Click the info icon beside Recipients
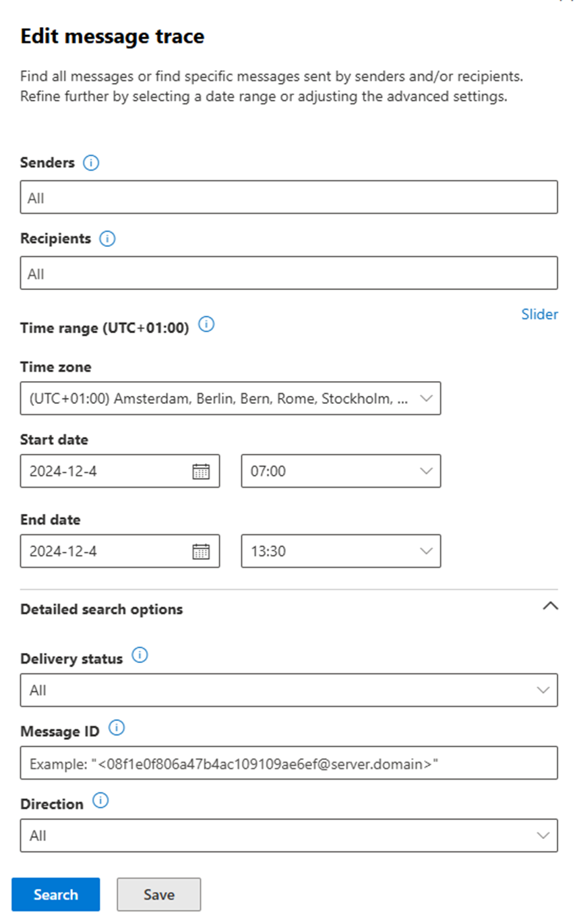The height and width of the screenshot is (924, 577). click(107, 239)
